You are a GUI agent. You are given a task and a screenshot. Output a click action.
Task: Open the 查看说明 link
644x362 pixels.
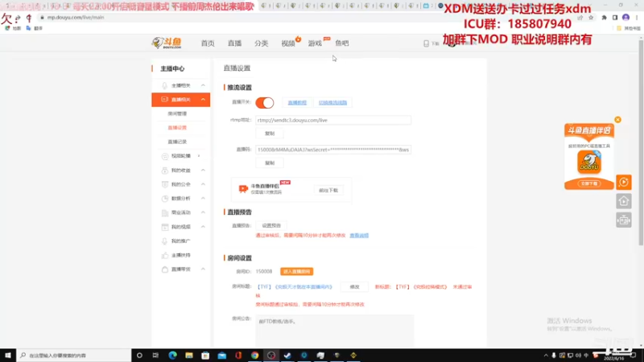tap(359, 236)
